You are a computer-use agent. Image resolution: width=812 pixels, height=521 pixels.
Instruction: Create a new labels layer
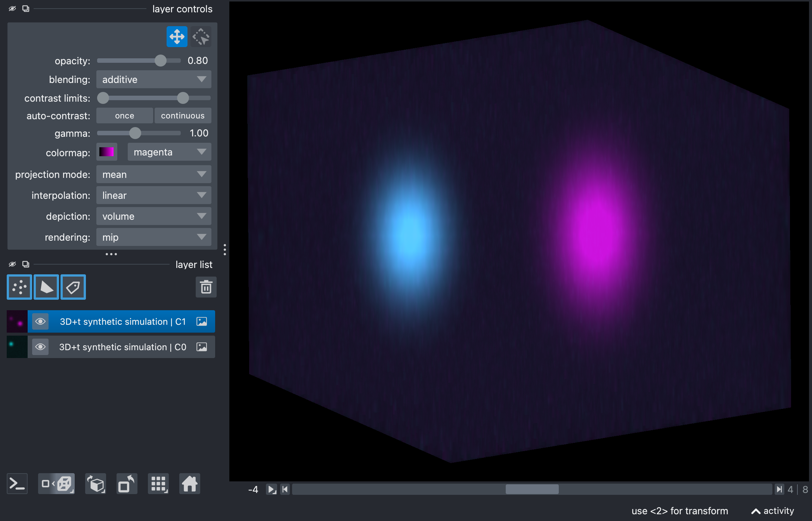[73, 287]
